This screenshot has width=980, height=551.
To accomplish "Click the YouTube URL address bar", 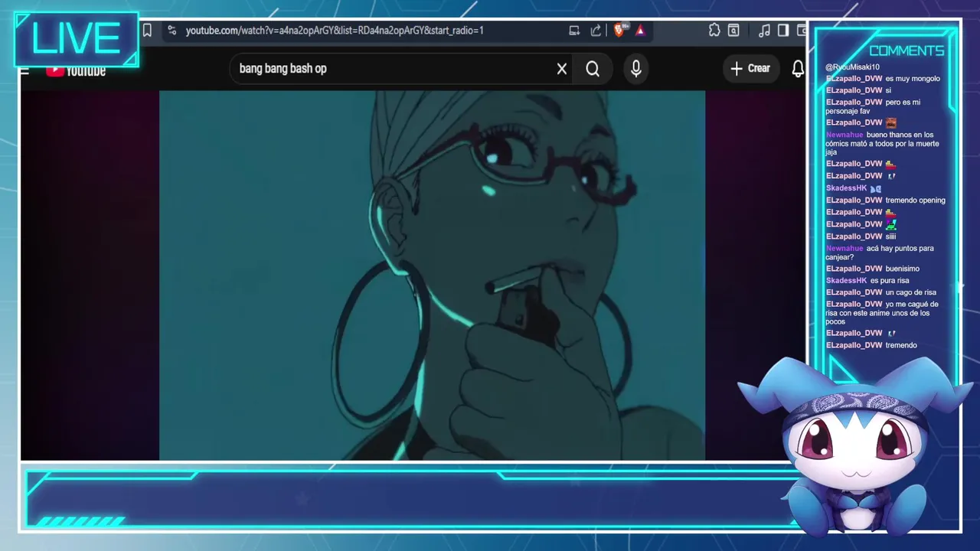I will click(x=335, y=31).
